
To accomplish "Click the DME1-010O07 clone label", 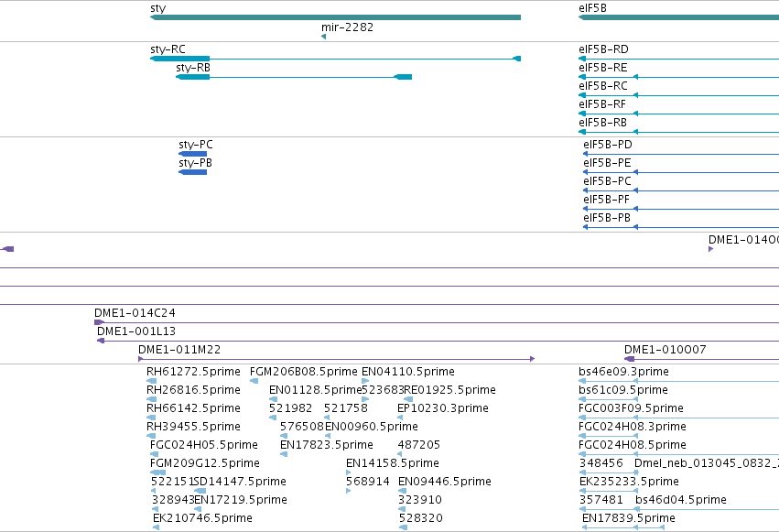I will (665, 350).
